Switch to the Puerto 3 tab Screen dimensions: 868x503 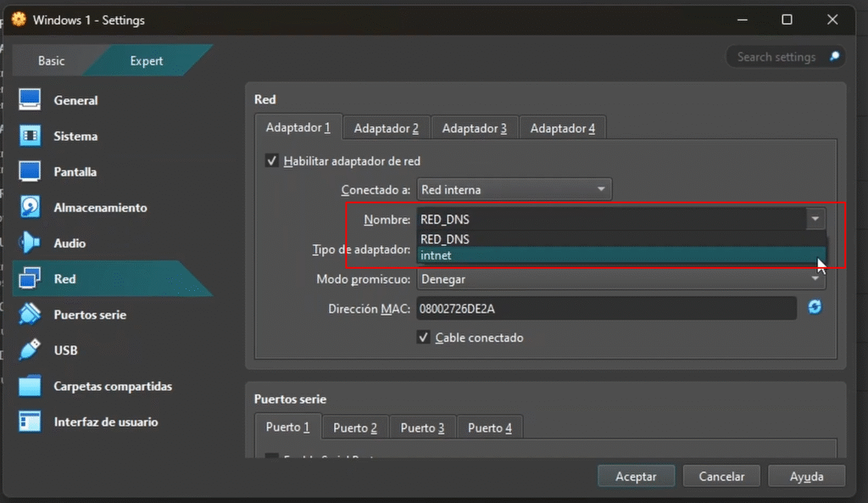(x=422, y=428)
